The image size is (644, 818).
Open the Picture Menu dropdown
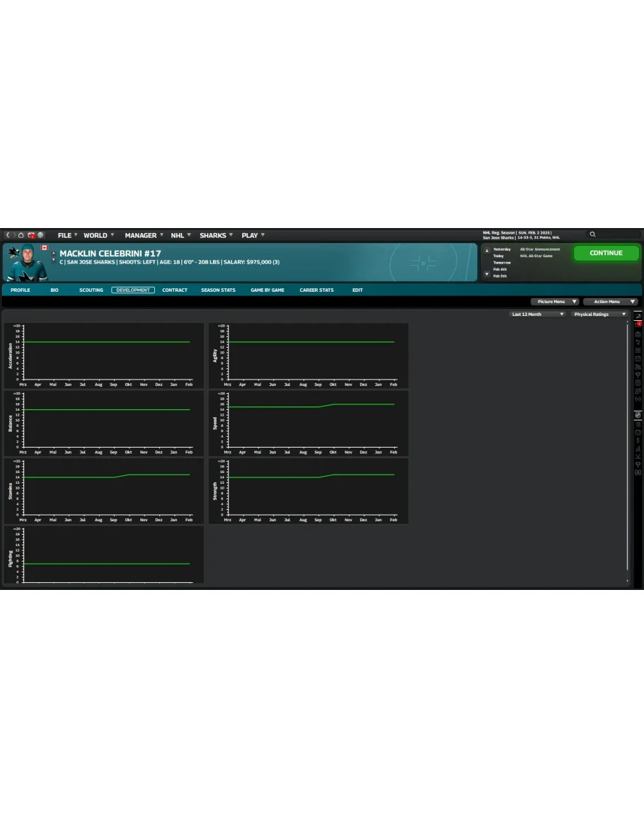[x=554, y=302]
